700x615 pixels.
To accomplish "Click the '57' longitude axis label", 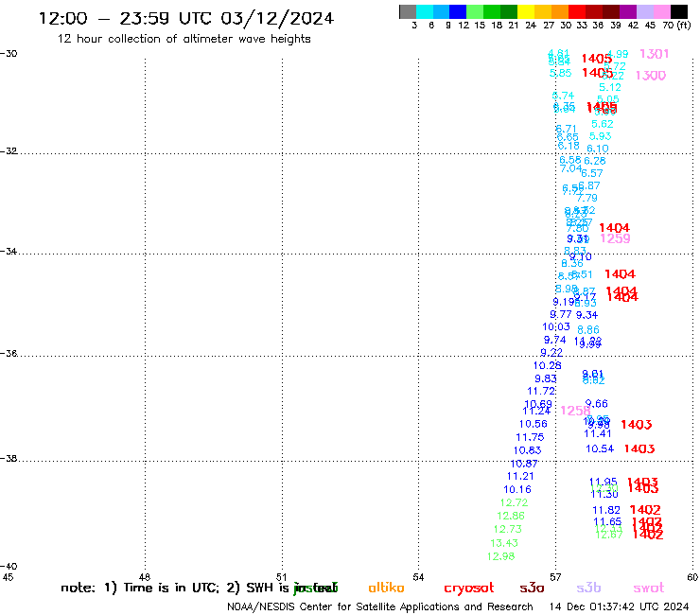I will (555, 577).
